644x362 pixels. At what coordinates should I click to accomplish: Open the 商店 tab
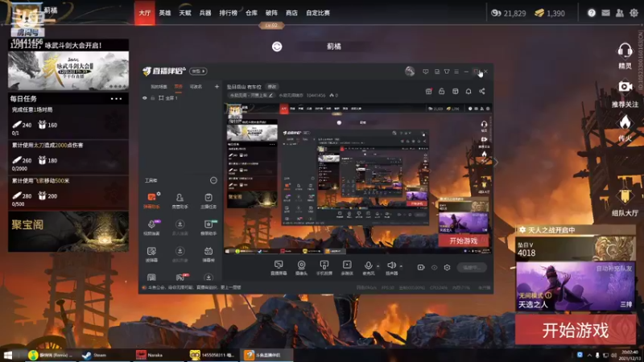tap(291, 13)
